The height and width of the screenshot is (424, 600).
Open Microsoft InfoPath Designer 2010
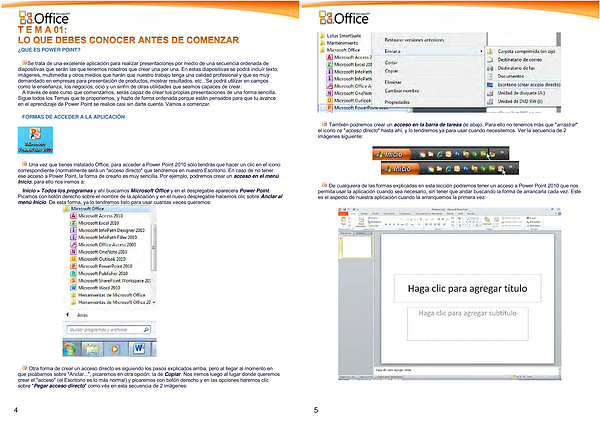coord(108,230)
